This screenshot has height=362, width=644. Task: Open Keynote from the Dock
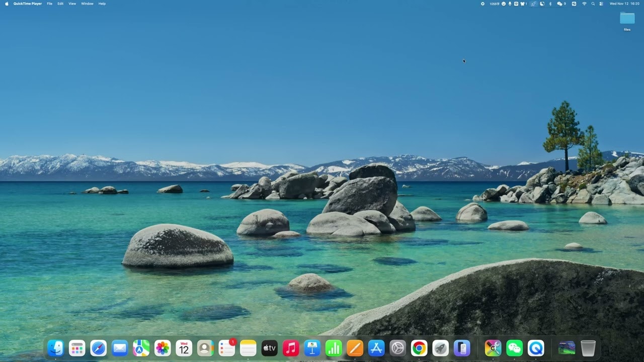[x=312, y=348]
